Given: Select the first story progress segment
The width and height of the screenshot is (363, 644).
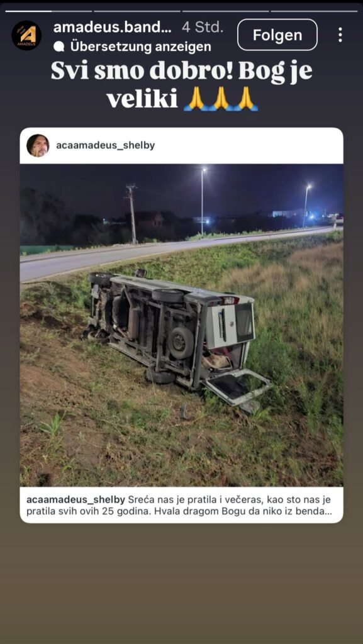Looking at the screenshot, I should pos(48,11).
